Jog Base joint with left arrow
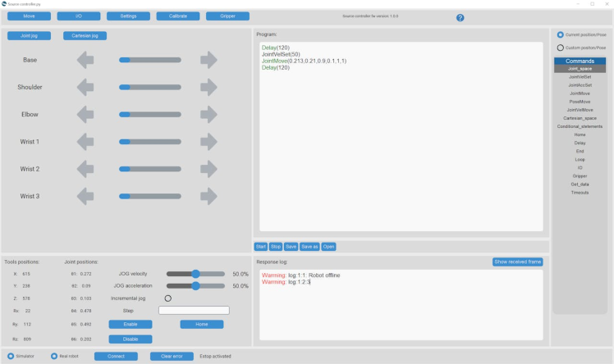Screen dimensions: 614x364 [85, 60]
